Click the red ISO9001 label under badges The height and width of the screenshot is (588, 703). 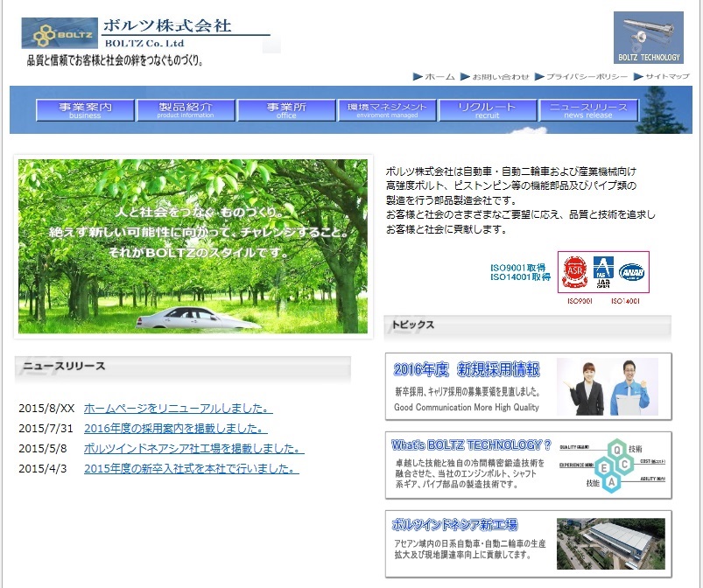580,301
